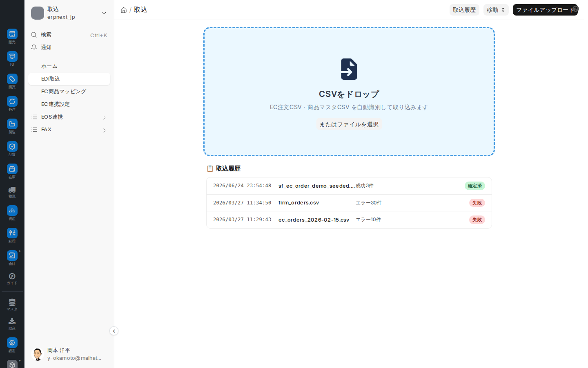Open the 設定 (settings) gear icon
The image size is (588, 368).
coord(12,343)
